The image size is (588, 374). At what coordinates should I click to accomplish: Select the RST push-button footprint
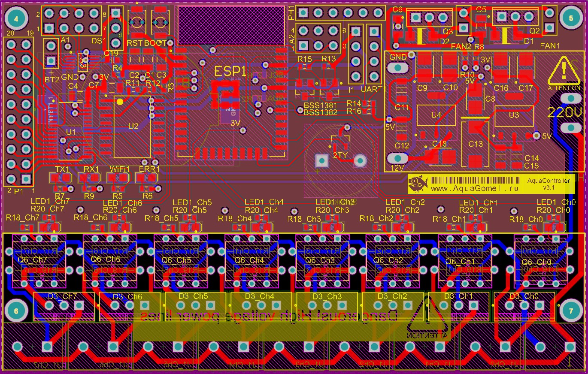tap(137, 21)
